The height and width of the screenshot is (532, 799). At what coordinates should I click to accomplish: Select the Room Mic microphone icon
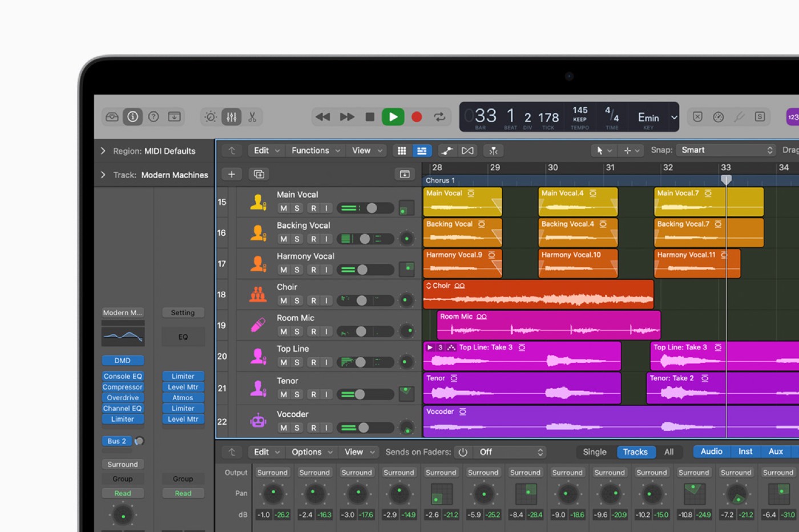click(x=258, y=325)
